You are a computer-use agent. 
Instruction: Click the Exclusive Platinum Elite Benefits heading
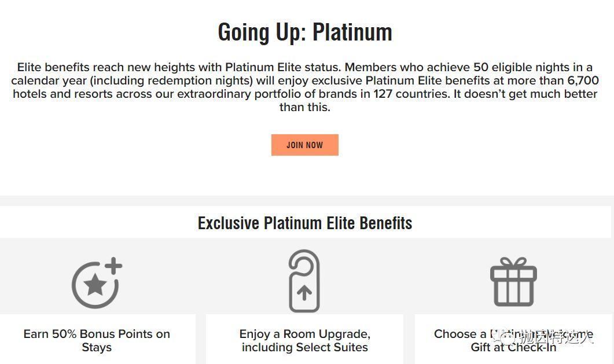click(304, 223)
